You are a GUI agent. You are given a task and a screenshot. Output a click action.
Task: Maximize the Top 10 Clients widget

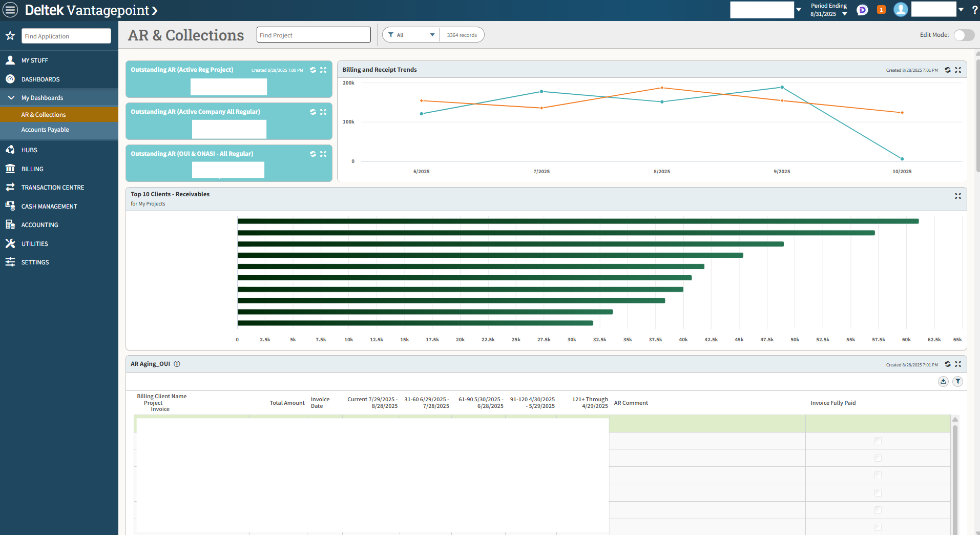click(x=957, y=196)
